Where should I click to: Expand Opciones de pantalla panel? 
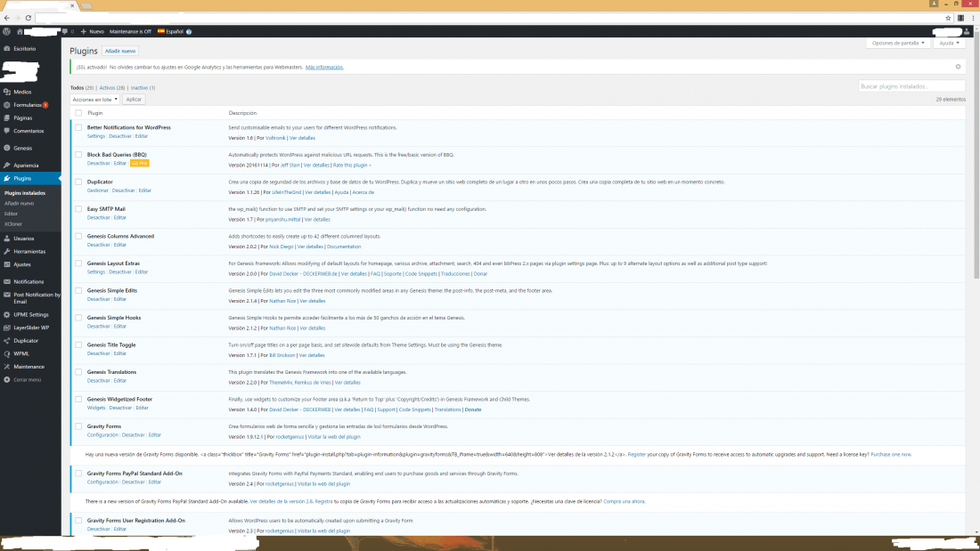[897, 43]
